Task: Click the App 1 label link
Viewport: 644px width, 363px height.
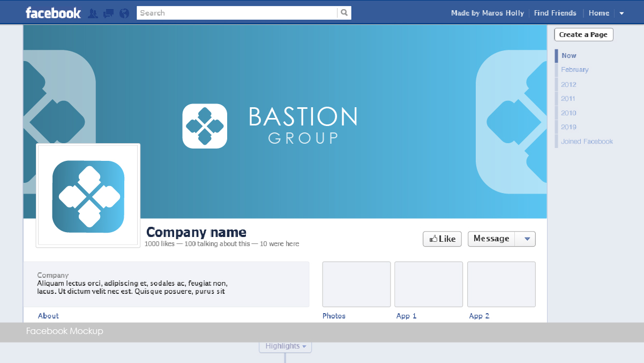Action: (406, 316)
